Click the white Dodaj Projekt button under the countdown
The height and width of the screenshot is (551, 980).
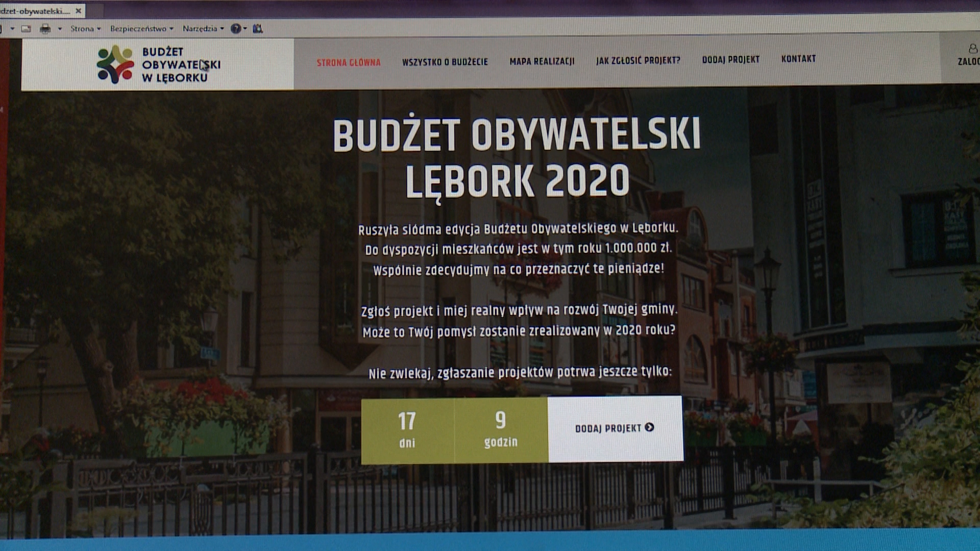tap(615, 429)
